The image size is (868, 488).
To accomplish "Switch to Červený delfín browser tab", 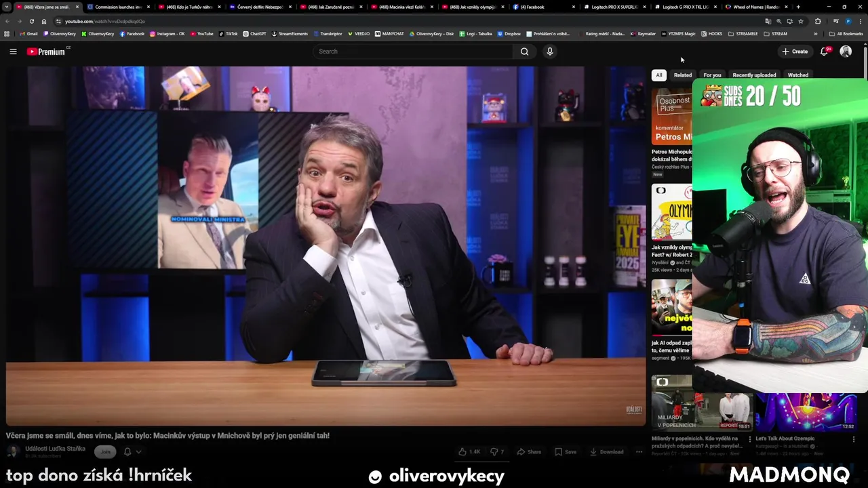I will (x=260, y=7).
